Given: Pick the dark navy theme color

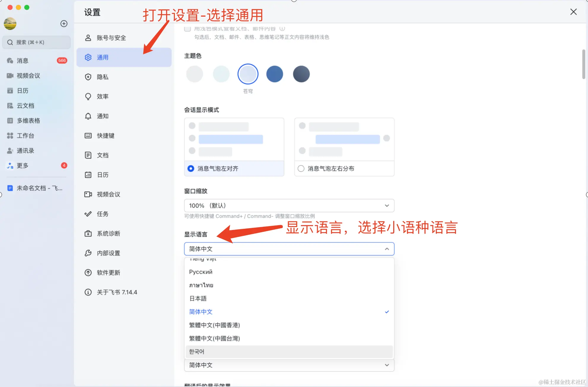Looking at the screenshot, I should (x=301, y=74).
